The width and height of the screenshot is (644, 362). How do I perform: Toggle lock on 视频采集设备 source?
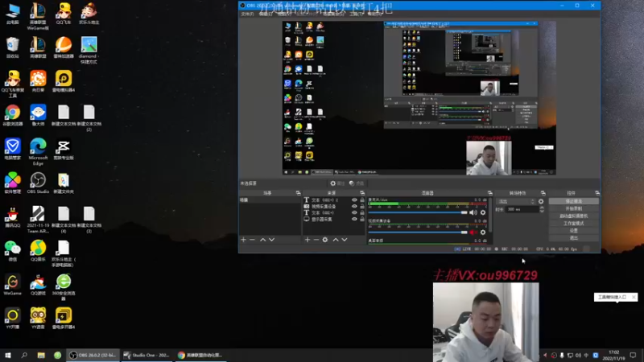(361, 207)
